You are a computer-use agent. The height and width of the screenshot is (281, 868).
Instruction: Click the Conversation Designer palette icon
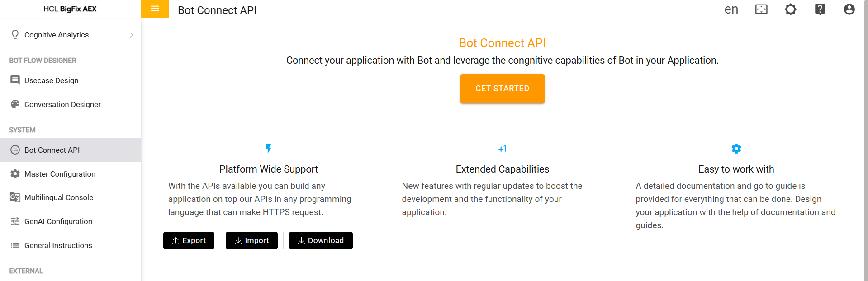point(15,104)
